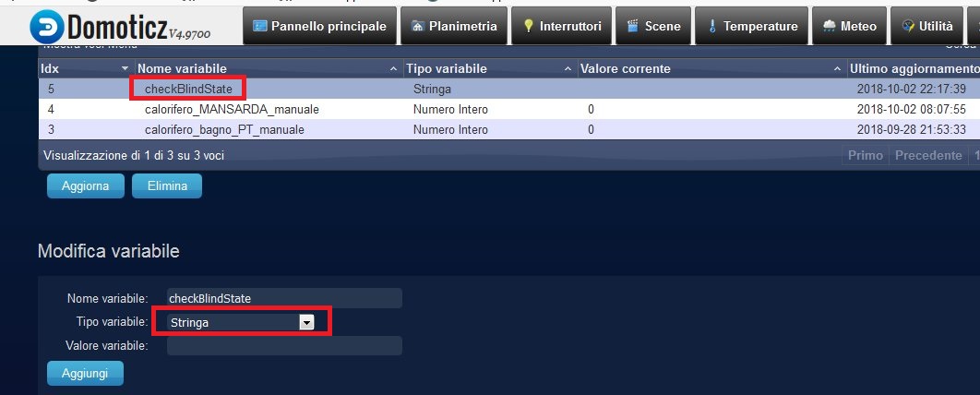The image size is (980, 395).
Task: Open Interruttori tab
Action: tap(561, 26)
